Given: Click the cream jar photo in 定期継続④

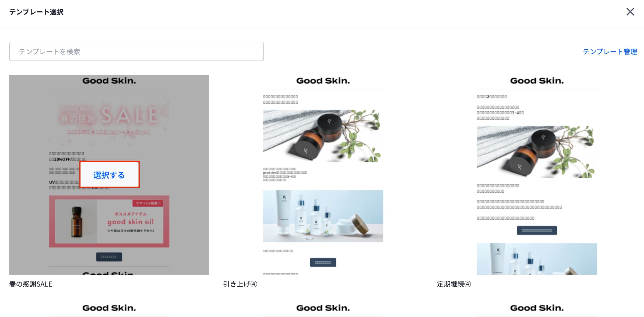Looking at the screenshot, I should (537, 152).
